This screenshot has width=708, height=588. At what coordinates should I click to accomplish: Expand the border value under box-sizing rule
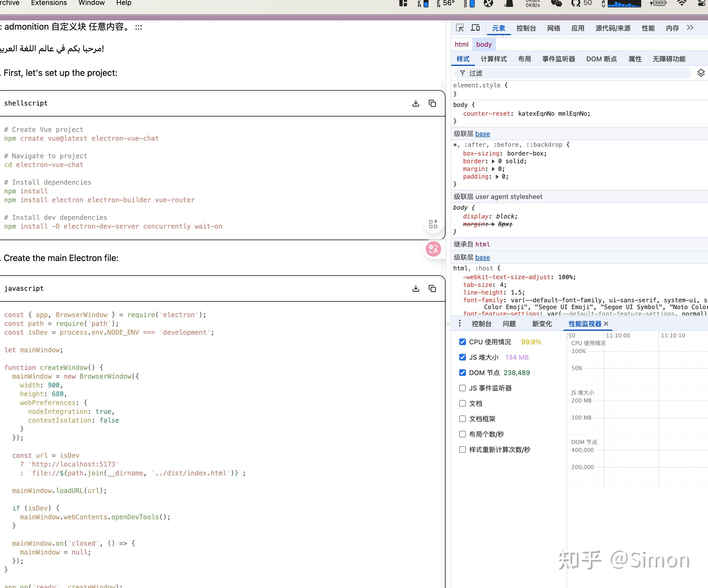pos(494,161)
